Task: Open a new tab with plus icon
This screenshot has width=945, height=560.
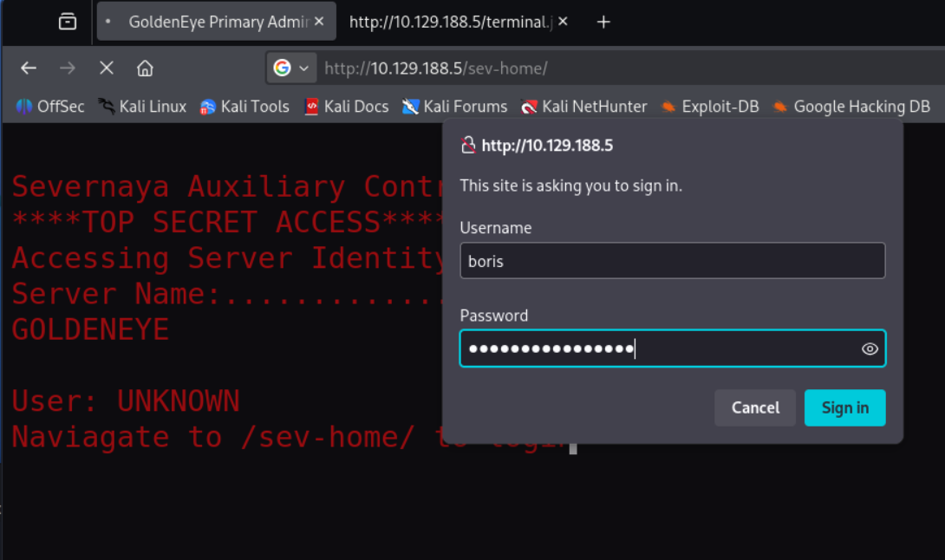Action: pos(603,22)
